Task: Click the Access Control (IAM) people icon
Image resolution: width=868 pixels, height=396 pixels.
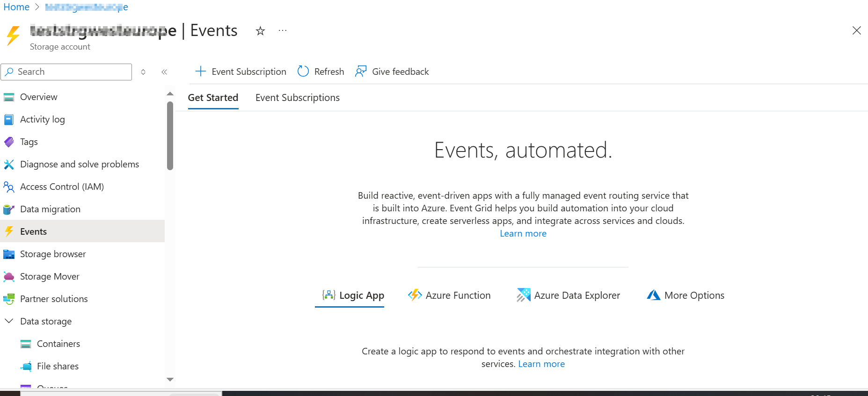Action: tap(9, 187)
